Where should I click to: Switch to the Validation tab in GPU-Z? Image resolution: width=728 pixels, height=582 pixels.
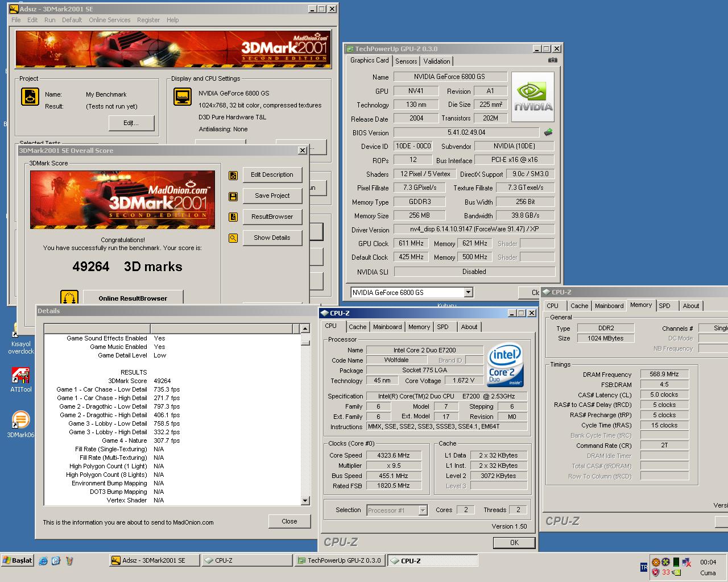coord(437,61)
